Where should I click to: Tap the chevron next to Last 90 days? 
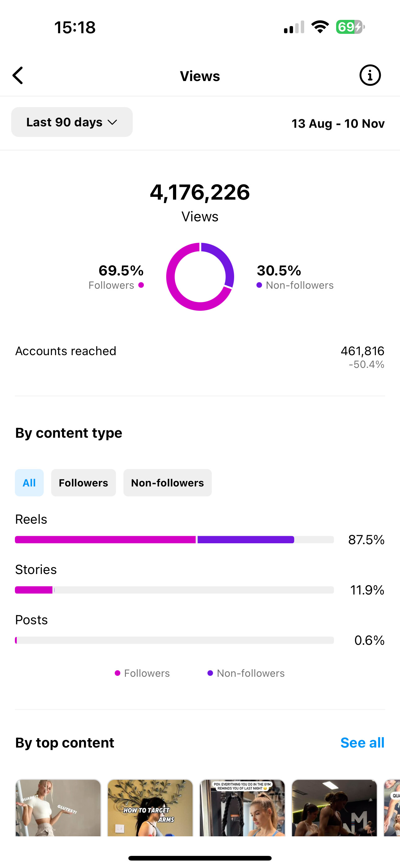(x=112, y=122)
